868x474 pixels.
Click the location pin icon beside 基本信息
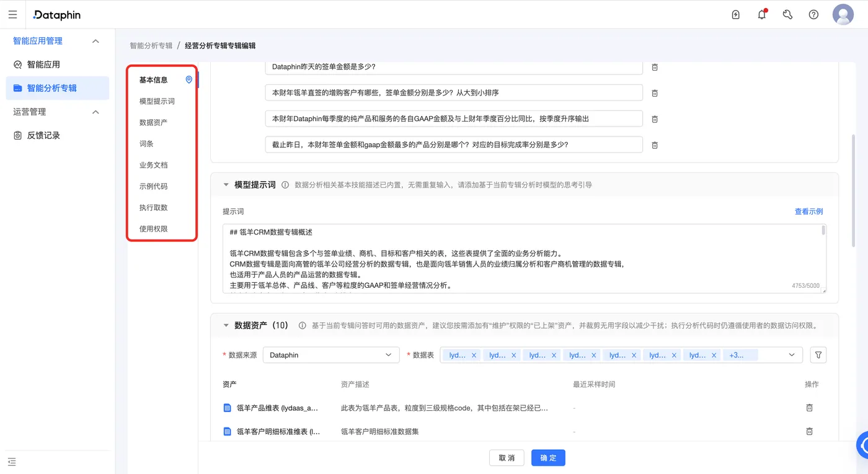(x=189, y=79)
